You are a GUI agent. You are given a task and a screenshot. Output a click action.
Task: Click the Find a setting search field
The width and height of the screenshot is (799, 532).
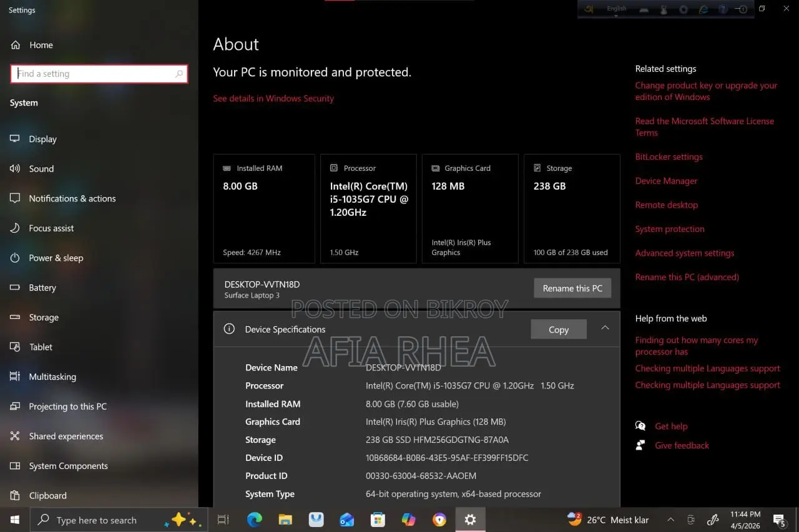99,74
